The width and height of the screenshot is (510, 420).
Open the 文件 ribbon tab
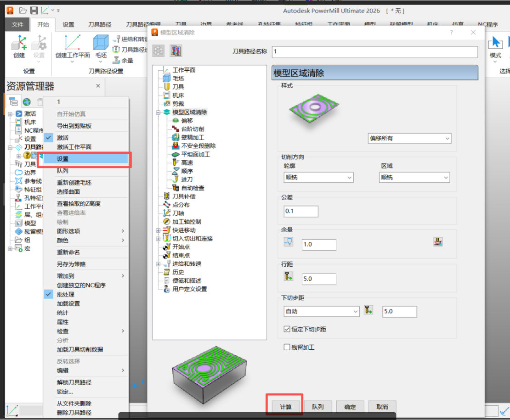(17, 24)
